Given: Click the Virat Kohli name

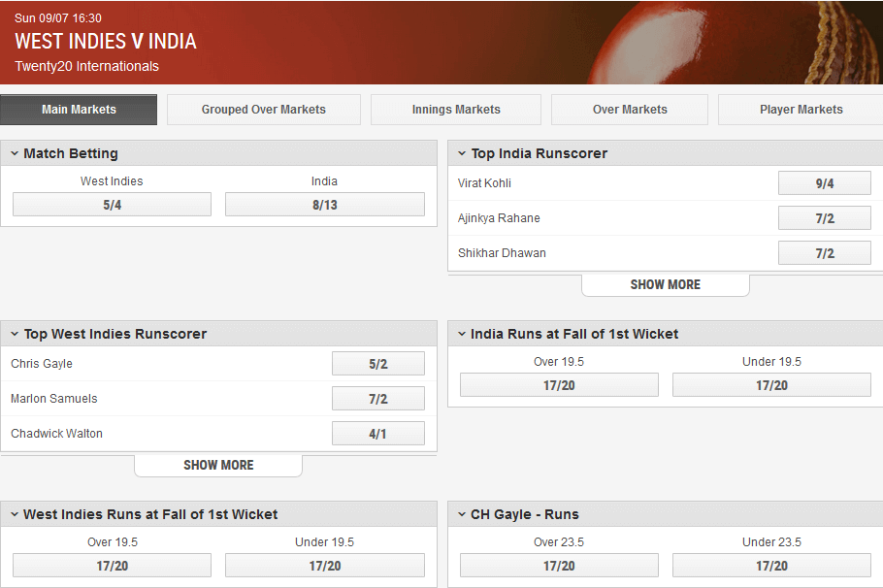Looking at the screenshot, I should pyautogui.click(x=484, y=183).
